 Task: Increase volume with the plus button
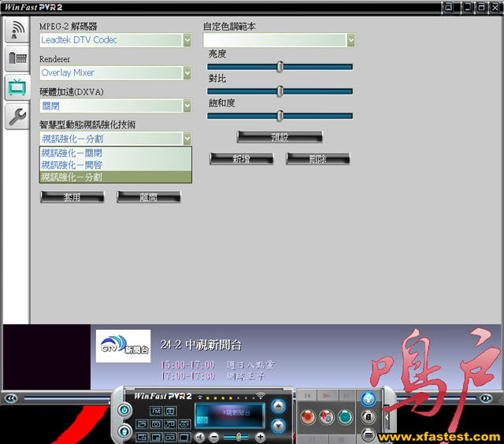pos(261,437)
